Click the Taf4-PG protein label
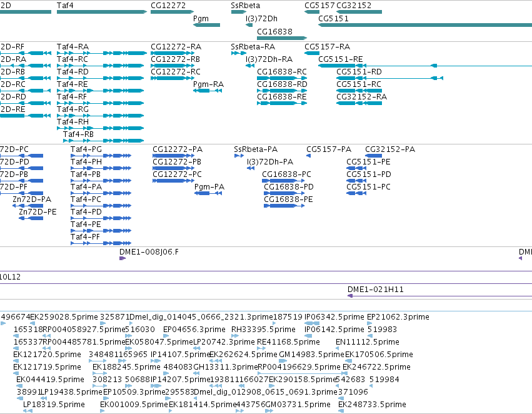532x414 pixels. click(86, 149)
